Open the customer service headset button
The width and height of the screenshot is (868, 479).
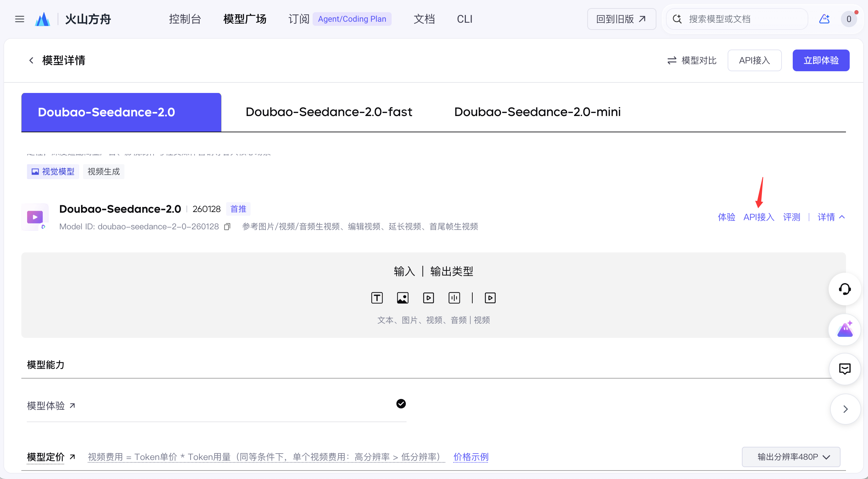coord(845,289)
